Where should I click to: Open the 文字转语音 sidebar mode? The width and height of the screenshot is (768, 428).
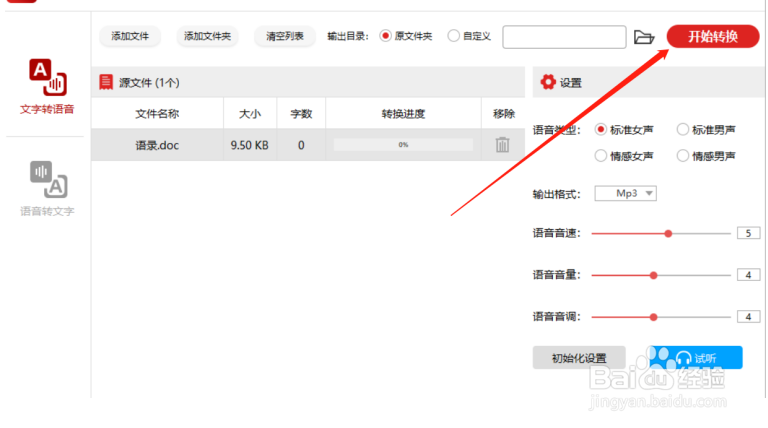pyautogui.click(x=47, y=87)
